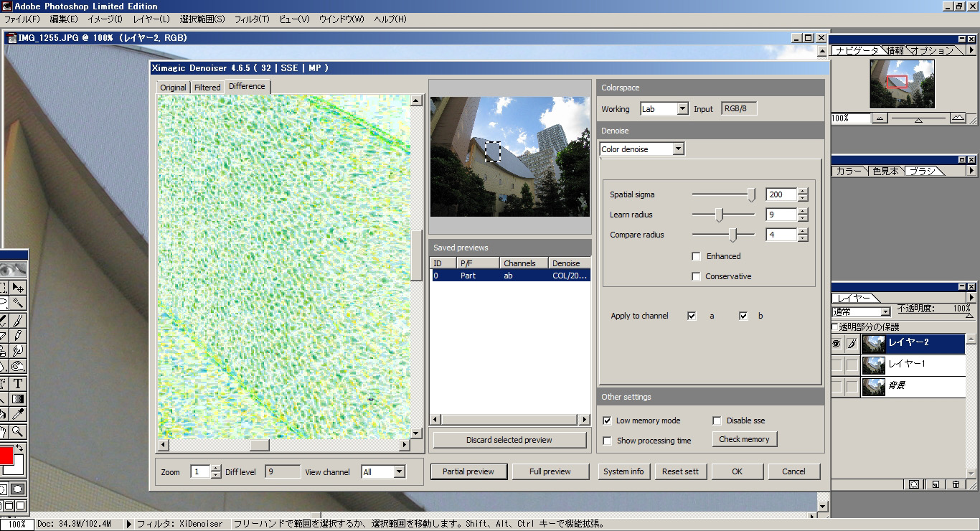Image resolution: width=980 pixels, height=531 pixels.
Task: Toggle Low memory mode checkbox
Action: point(607,420)
